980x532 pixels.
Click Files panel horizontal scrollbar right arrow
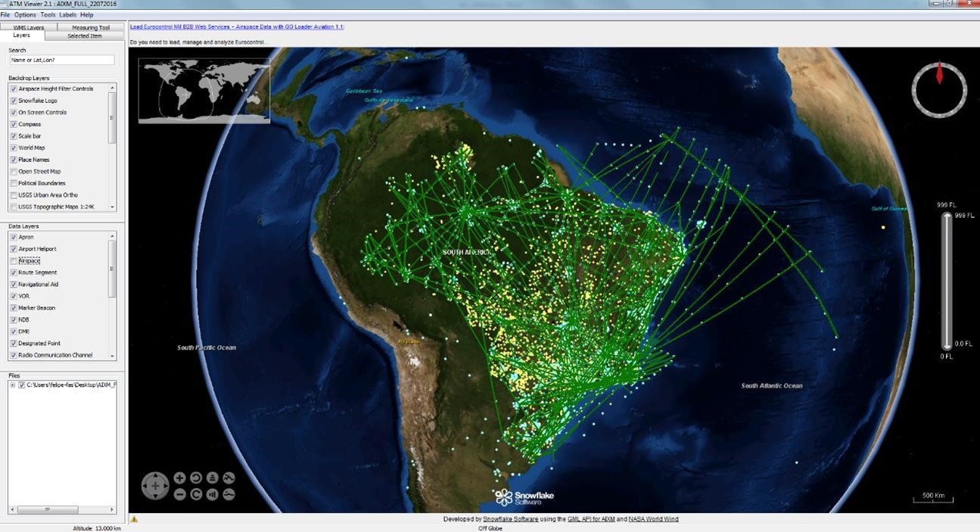tap(113, 510)
